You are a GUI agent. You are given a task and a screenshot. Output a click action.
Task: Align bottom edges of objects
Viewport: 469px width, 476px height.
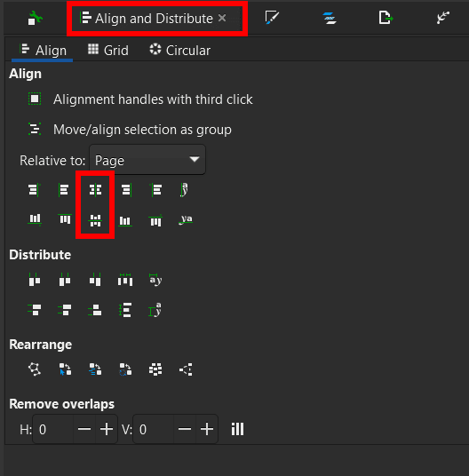[125, 220]
